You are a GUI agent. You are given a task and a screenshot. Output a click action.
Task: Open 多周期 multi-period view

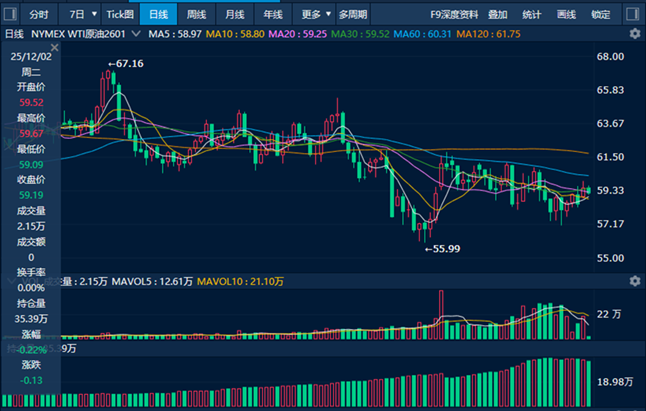[x=352, y=15]
